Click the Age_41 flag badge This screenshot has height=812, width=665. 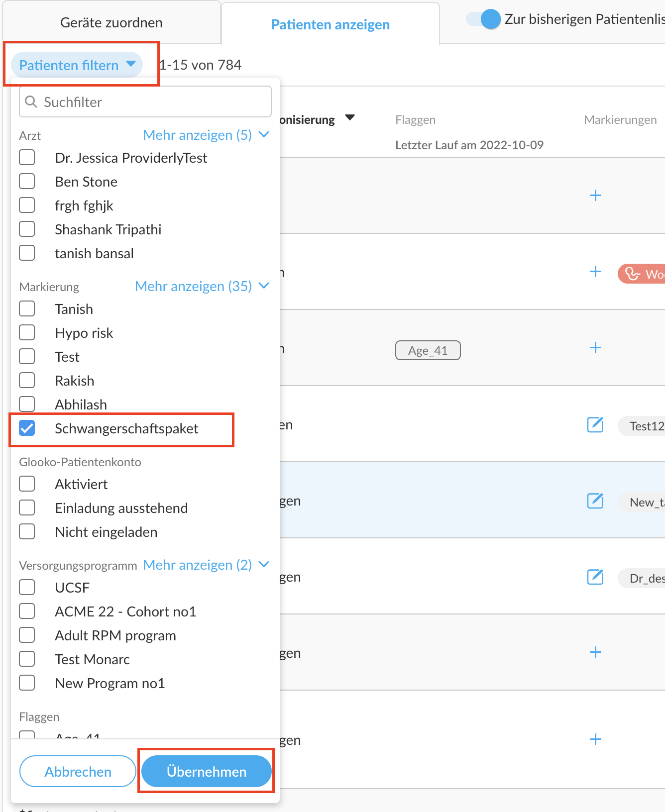tap(428, 350)
